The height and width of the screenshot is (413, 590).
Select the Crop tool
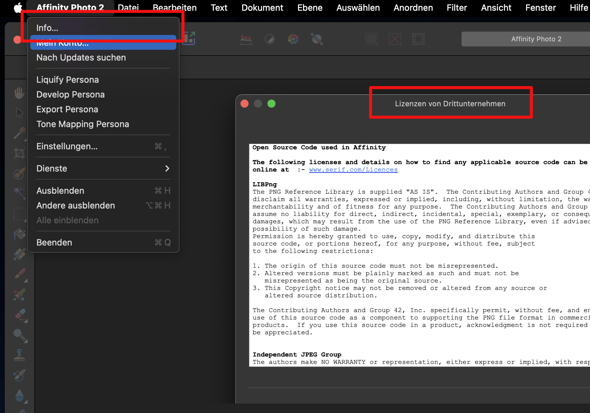click(x=19, y=153)
